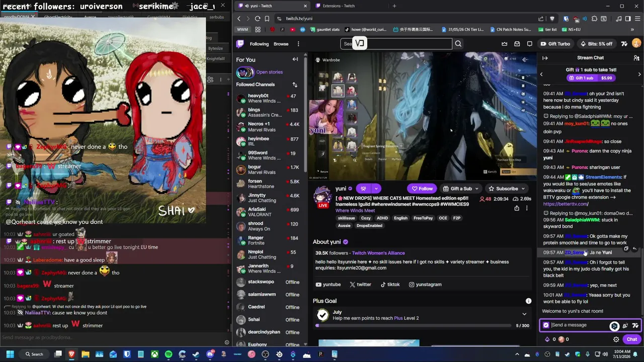Open the channel points balance icon
Viewport: 644px width, 362px height.
(561, 339)
